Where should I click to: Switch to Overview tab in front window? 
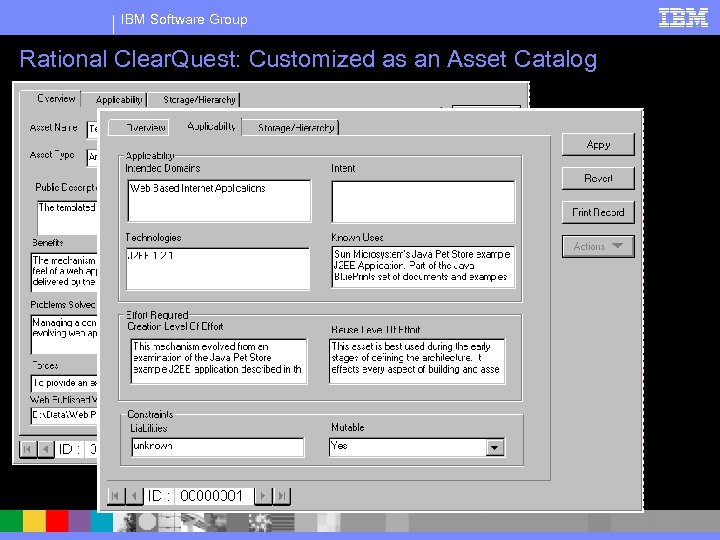(x=139, y=128)
